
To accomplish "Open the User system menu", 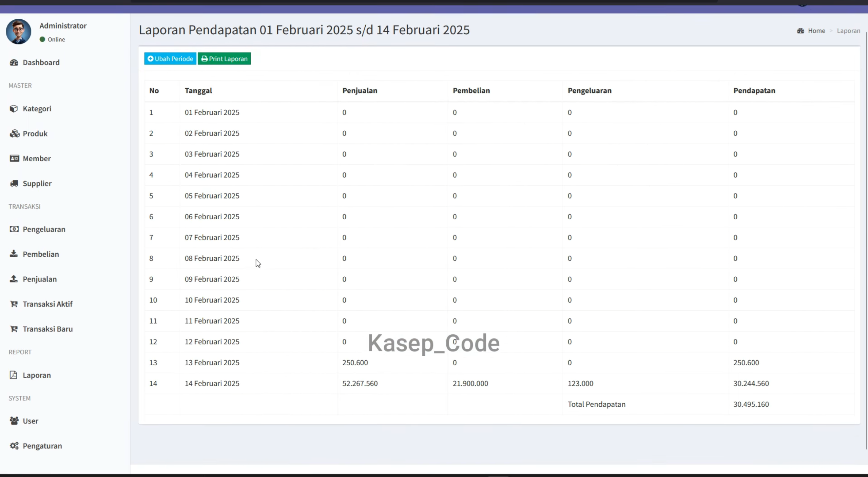I will point(65,421).
